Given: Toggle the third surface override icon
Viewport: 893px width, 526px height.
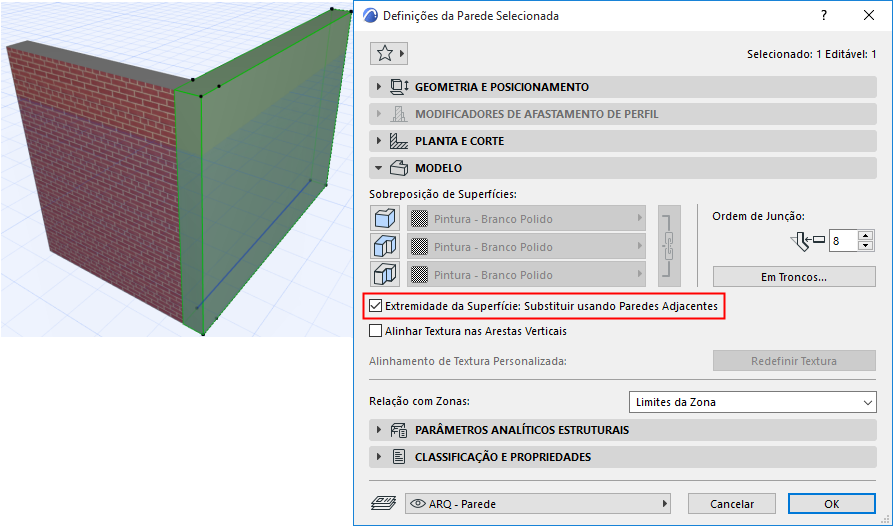Looking at the screenshot, I should coord(385,274).
